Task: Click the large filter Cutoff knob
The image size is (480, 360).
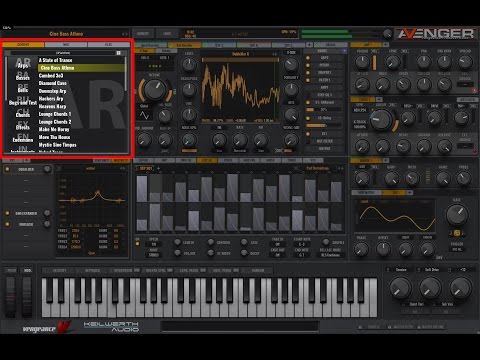Action: pyautogui.click(x=382, y=119)
